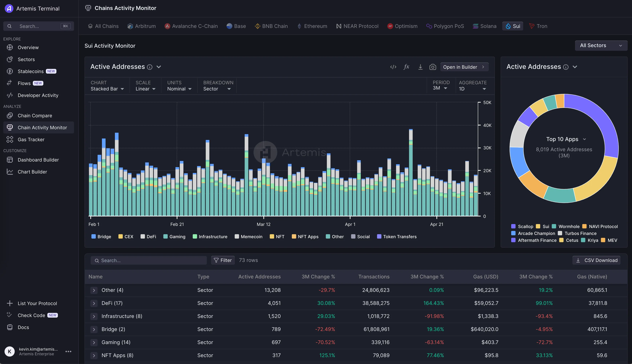Take a chart snapshot with camera icon
632x364 pixels.
pyautogui.click(x=433, y=67)
